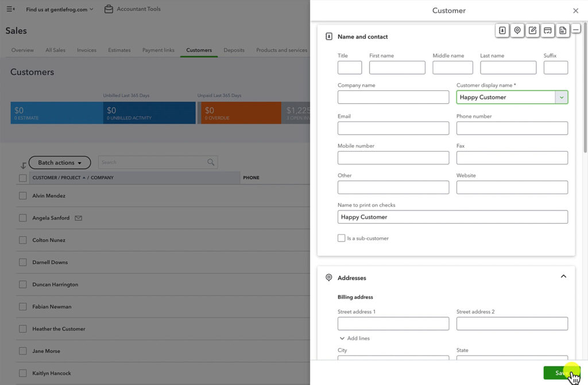The width and height of the screenshot is (588, 385).
Task: Open the Batch actions dropdown
Action: (x=59, y=162)
